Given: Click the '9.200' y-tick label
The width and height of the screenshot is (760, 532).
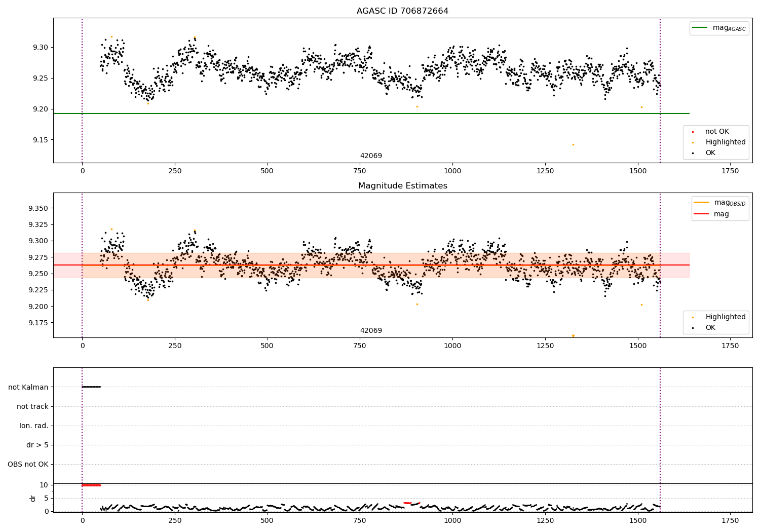Looking at the screenshot, I should pyautogui.click(x=39, y=307).
